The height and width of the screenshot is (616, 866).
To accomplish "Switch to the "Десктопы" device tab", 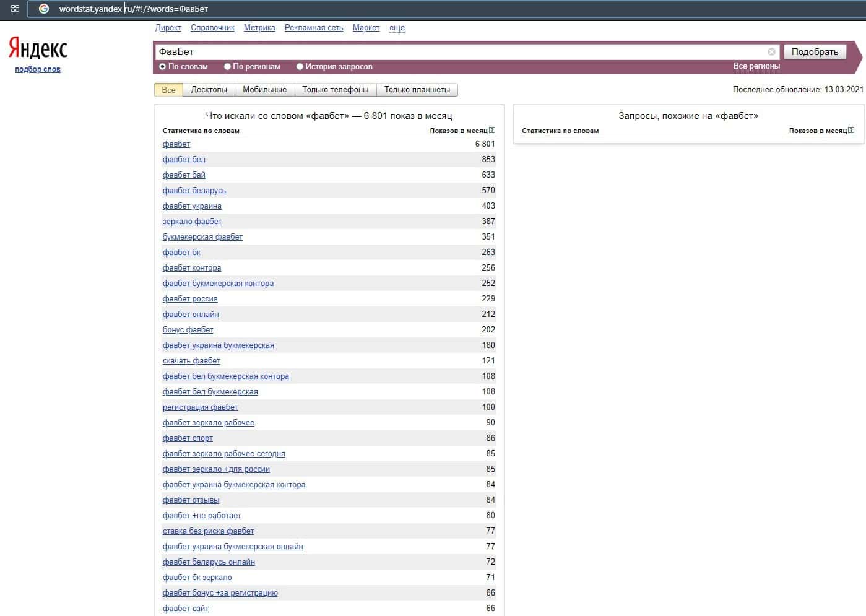I will 209,90.
